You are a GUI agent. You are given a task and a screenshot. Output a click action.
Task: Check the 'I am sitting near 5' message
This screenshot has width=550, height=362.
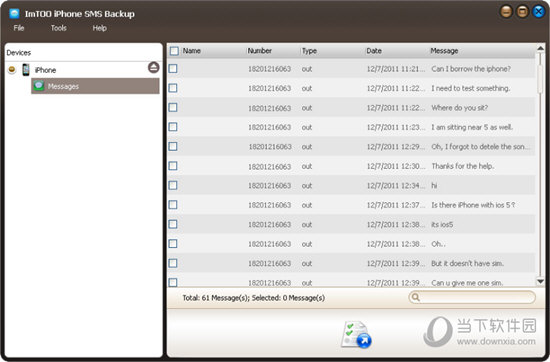tap(173, 127)
